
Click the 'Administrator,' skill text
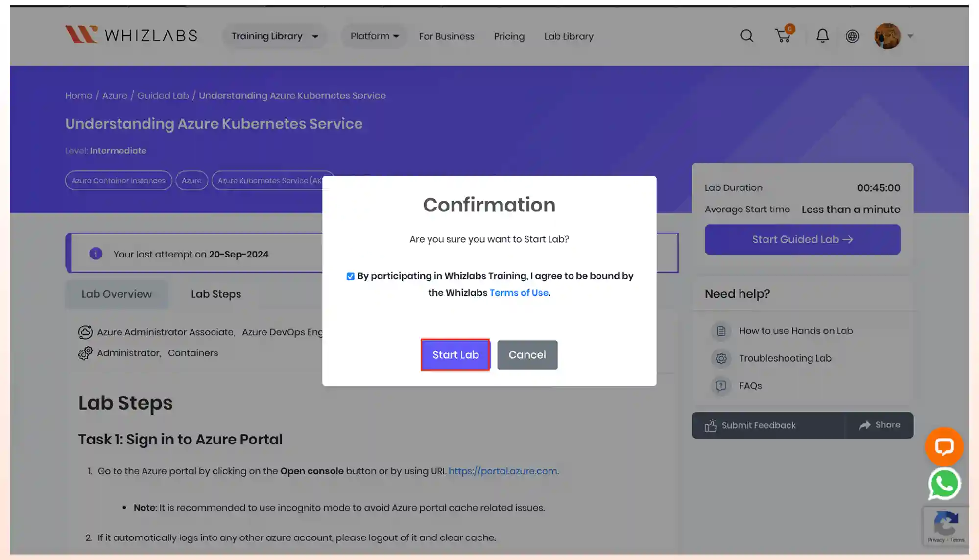click(x=129, y=353)
